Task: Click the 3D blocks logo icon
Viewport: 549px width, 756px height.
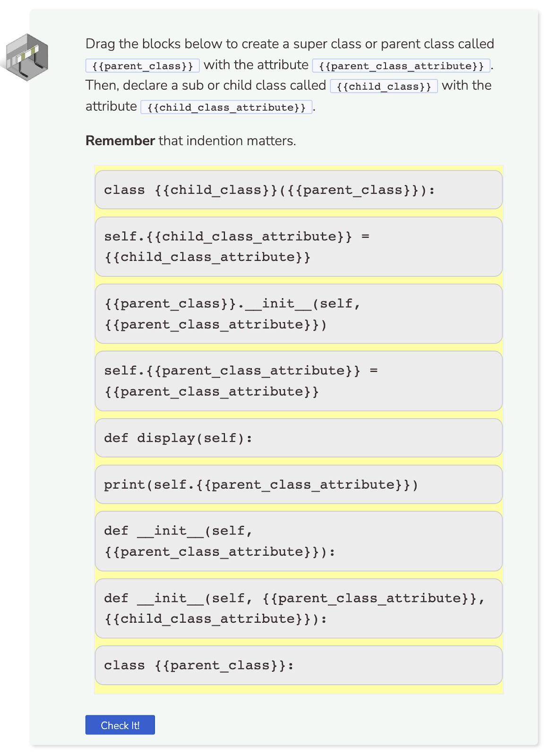Action: coord(27,57)
